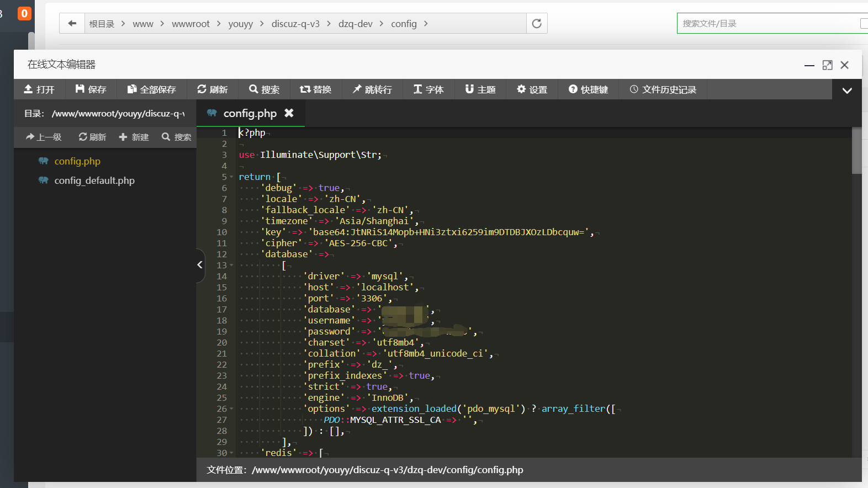This screenshot has width=868, height=488.
Task: Fold code block at line 13
Action: click(x=231, y=266)
